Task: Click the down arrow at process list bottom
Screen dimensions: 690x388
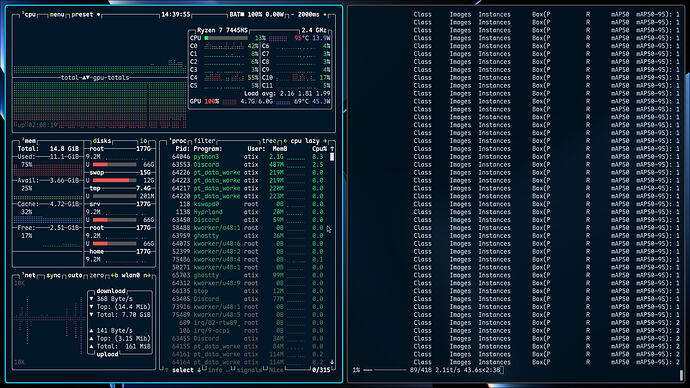Action: 332,362
